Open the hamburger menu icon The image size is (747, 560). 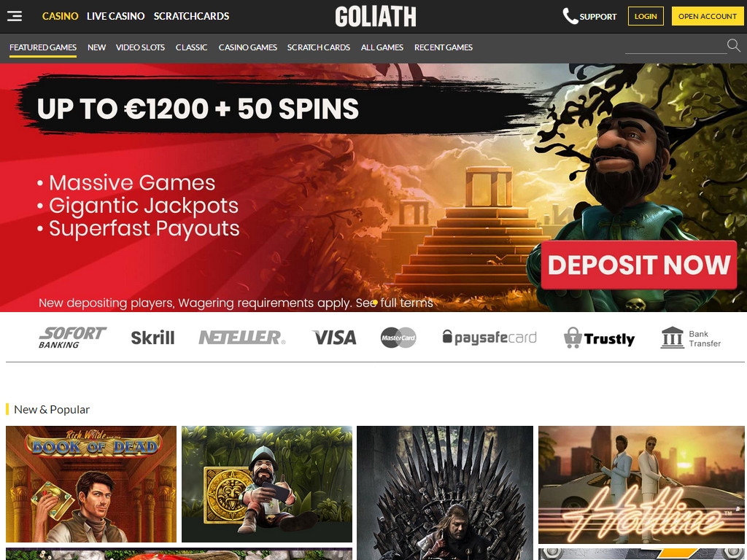click(15, 16)
